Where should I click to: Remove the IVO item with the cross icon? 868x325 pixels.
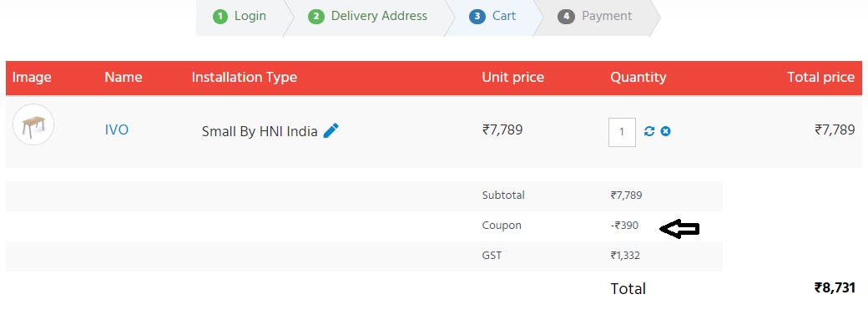click(666, 131)
